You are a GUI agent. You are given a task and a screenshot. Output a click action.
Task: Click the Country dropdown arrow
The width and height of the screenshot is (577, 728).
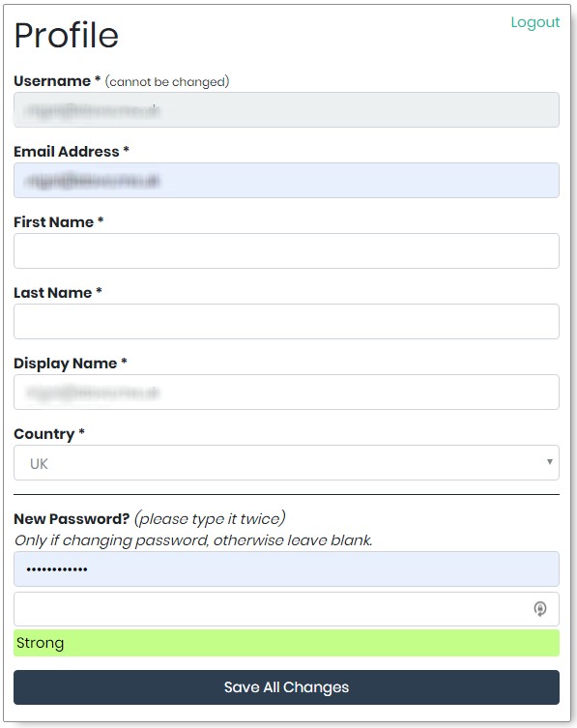coord(550,462)
